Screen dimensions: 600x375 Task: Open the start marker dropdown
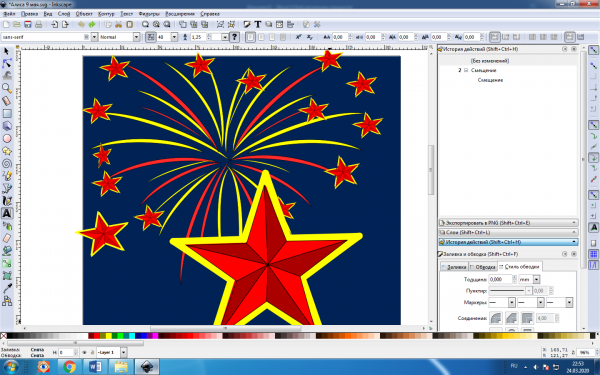coord(512,303)
